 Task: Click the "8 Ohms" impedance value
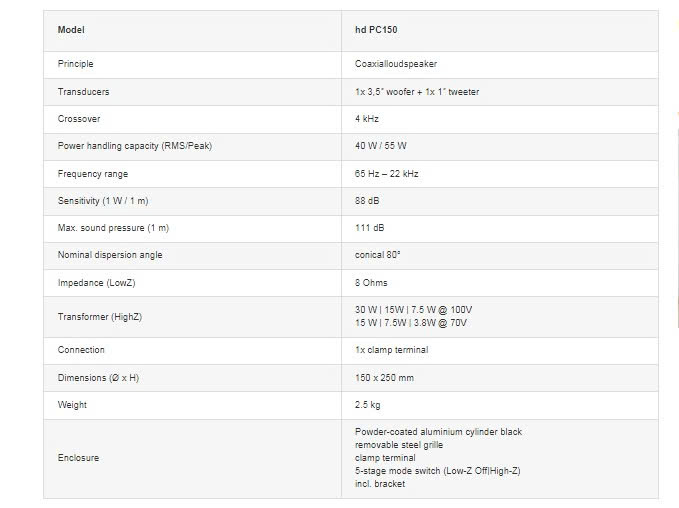click(372, 283)
